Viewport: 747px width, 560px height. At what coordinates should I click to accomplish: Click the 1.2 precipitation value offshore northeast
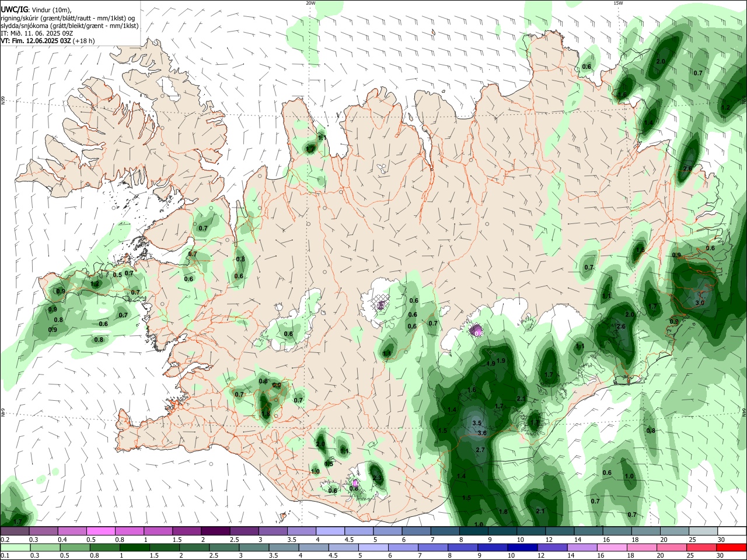click(725, 108)
